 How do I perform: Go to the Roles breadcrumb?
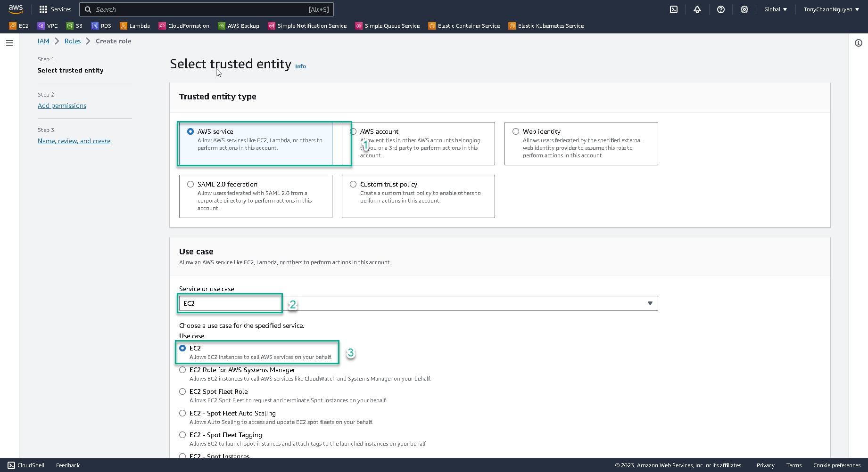click(x=73, y=41)
